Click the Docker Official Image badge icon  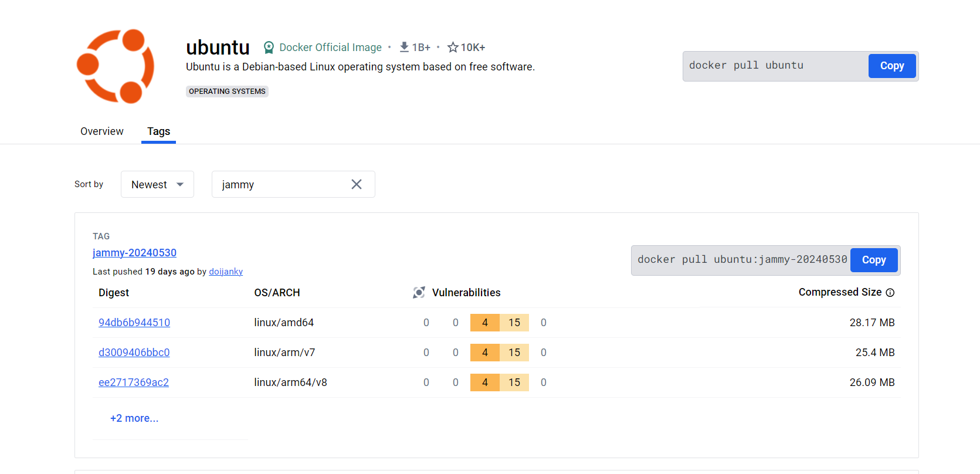(x=269, y=48)
